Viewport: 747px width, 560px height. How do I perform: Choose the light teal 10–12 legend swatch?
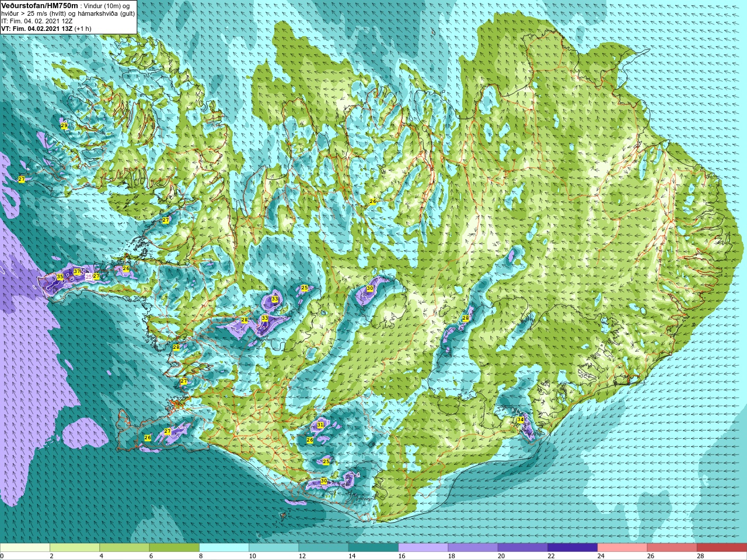coord(274,548)
